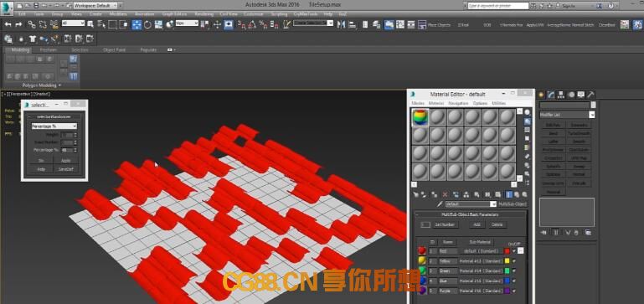Click the Yellow sub-material color swatch
644x304 pixels.
(x=507, y=260)
